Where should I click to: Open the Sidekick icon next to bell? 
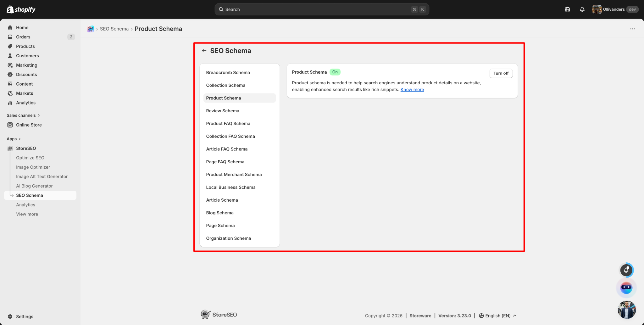pos(567,9)
